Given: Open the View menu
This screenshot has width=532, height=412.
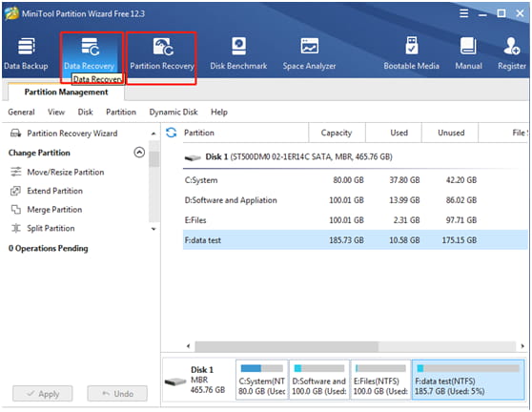Looking at the screenshot, I should [x=56, y=112].
